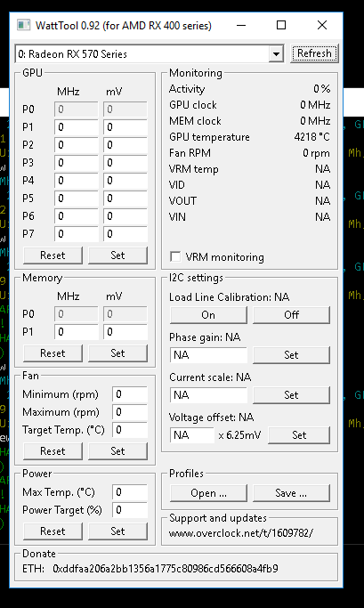This screenshot has width=364, height=608.
Task: Select GPU P6 MHz field
Action: [x=77, y=216]
